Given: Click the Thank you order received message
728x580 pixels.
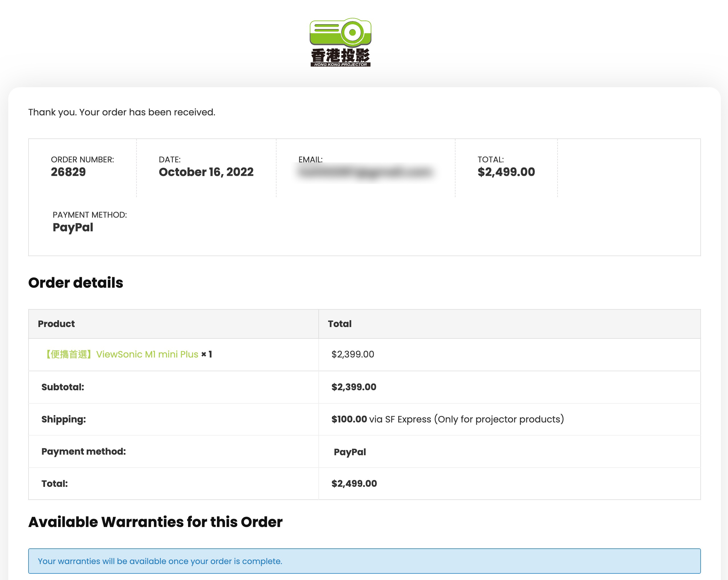Looking at the screenshot, I should click(x=121, y=112).
